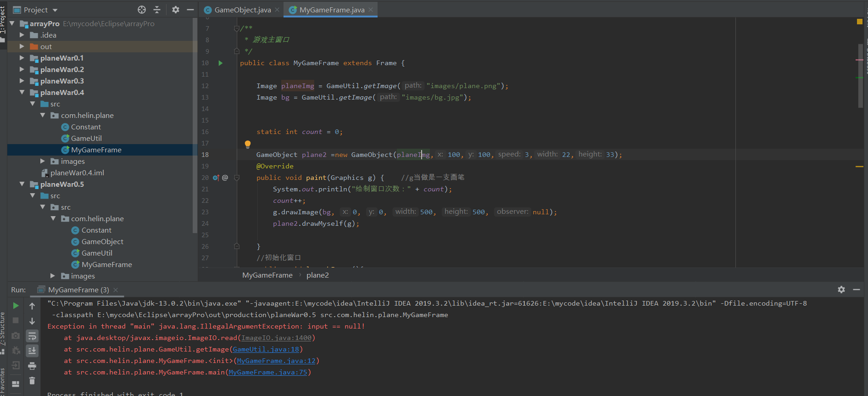
Task: Jump to the MyGameFrame.java:12 stack trace link
Action: 276,361
